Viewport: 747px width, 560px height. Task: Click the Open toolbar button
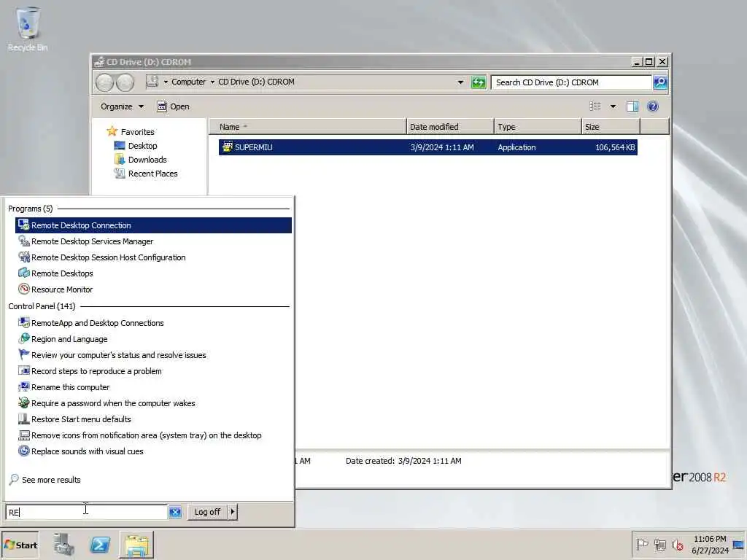coord(174,106)
